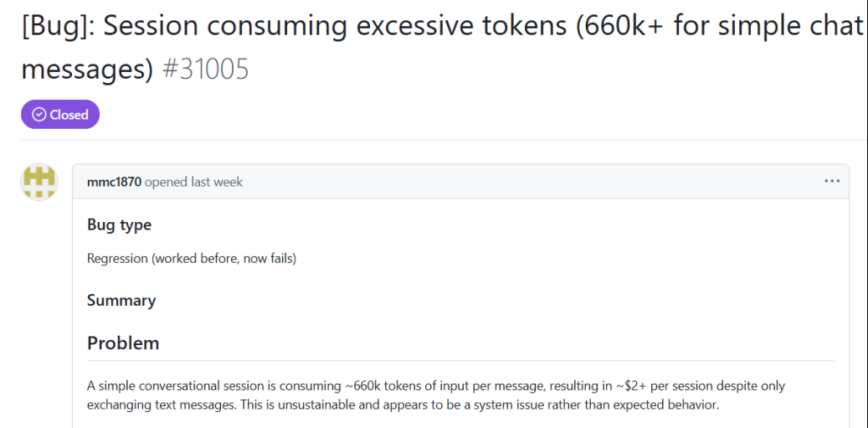Click the Closed status badge

click(60, 115)
